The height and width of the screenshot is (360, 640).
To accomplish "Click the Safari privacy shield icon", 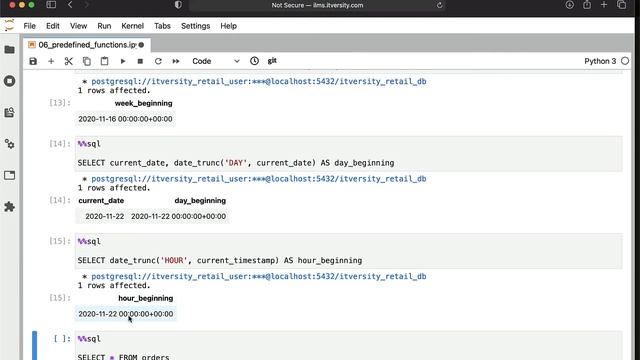I will (x=178, y=5).
